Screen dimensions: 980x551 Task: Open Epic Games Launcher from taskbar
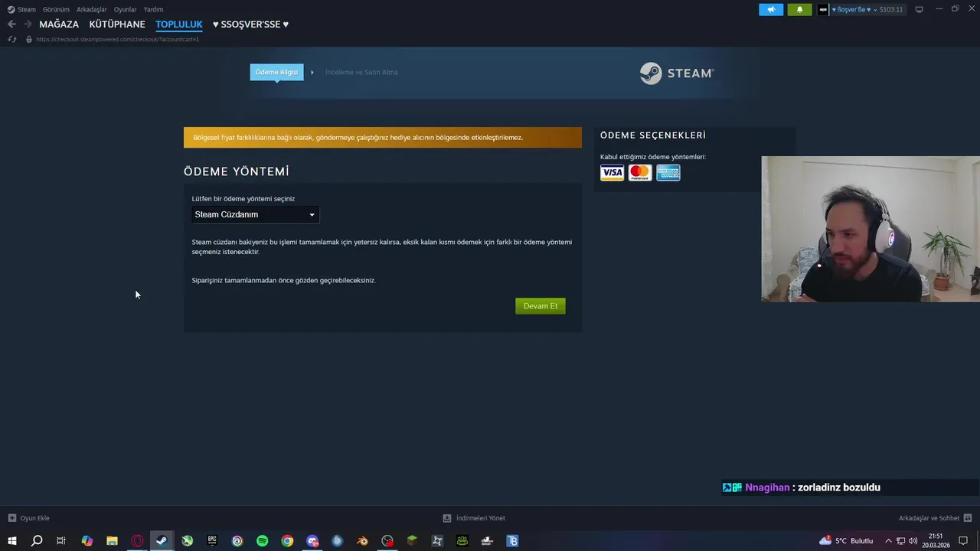tap(212, 541)
